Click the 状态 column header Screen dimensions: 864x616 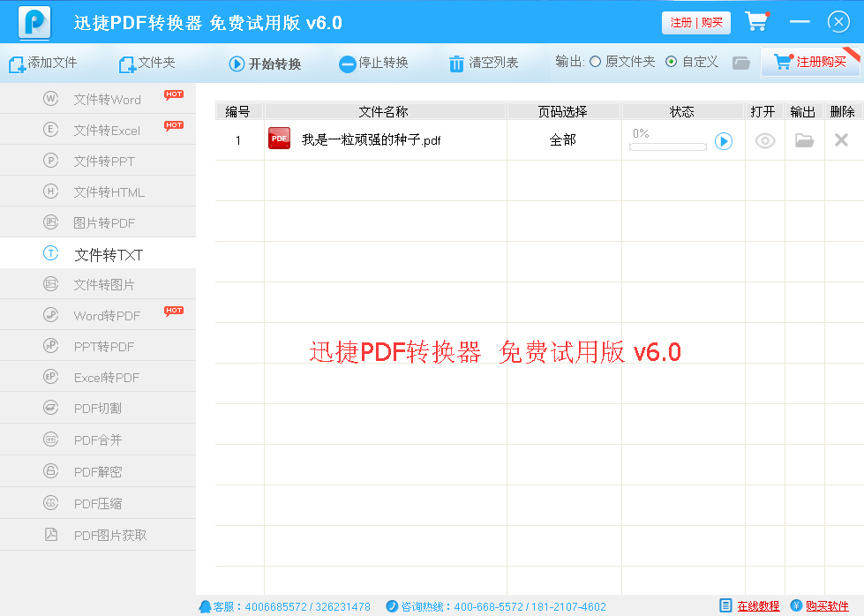pos(682,112)
